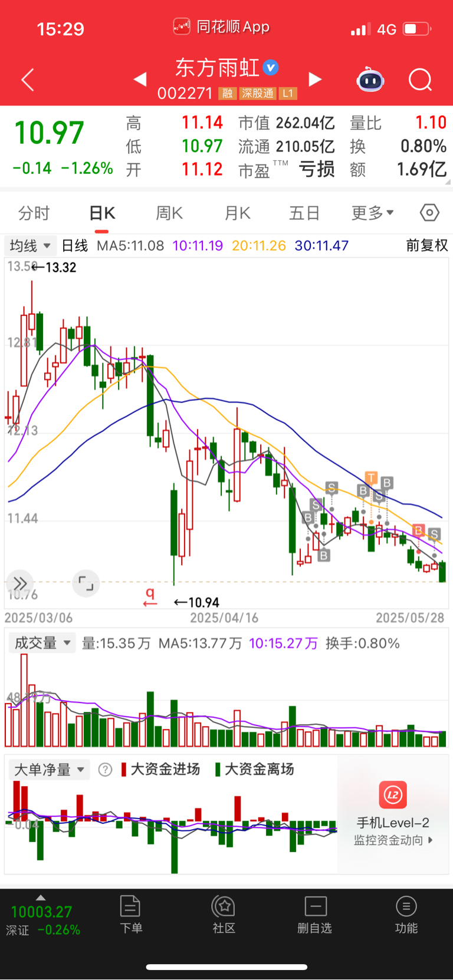Tap the 4G network indicator
The height and width of the screenshot is (980, 453).
(386, 29)
